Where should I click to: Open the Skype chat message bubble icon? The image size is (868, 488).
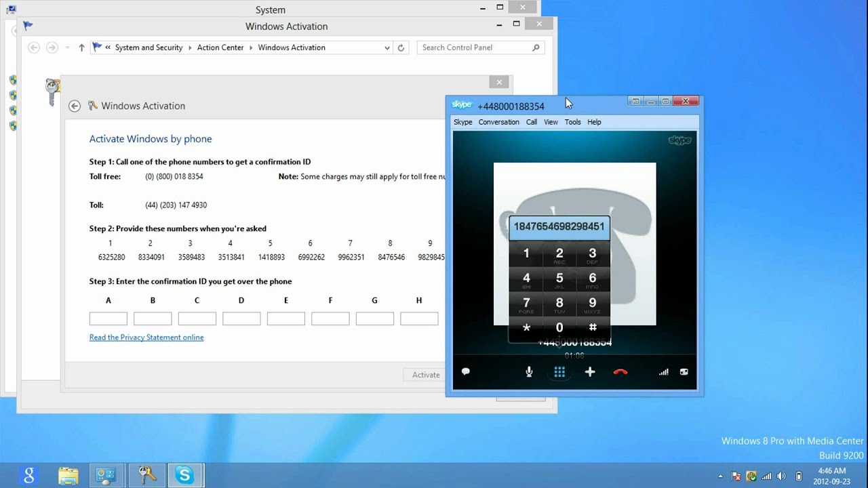[466, 372]
